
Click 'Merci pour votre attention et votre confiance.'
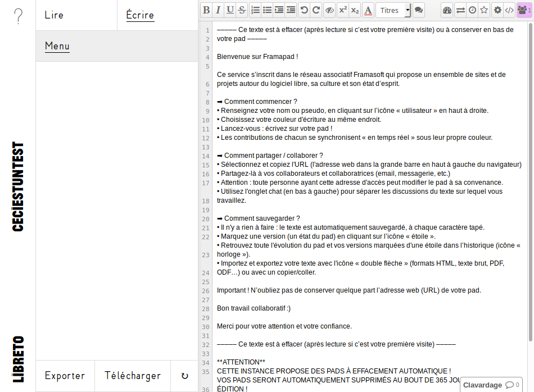[x=284, y=326]
